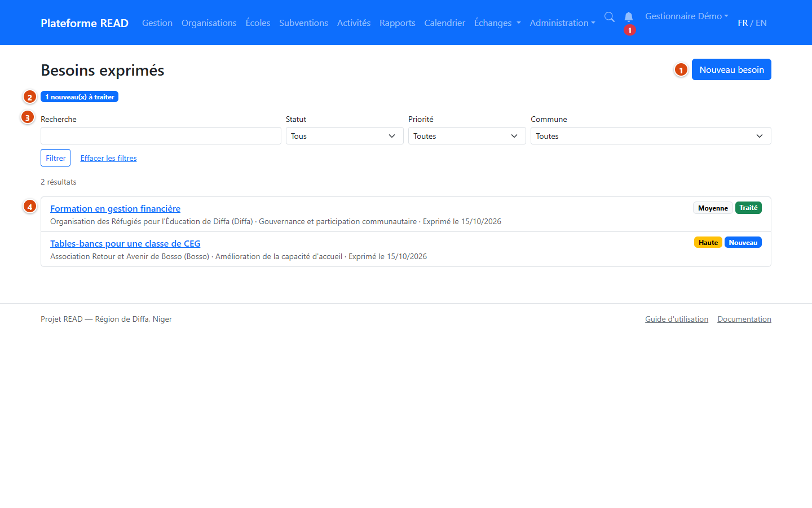The height and width of the screenshot is (508, 812).
Task: Click the Plateforme READ brand link
Action: (x=85, y=23)
